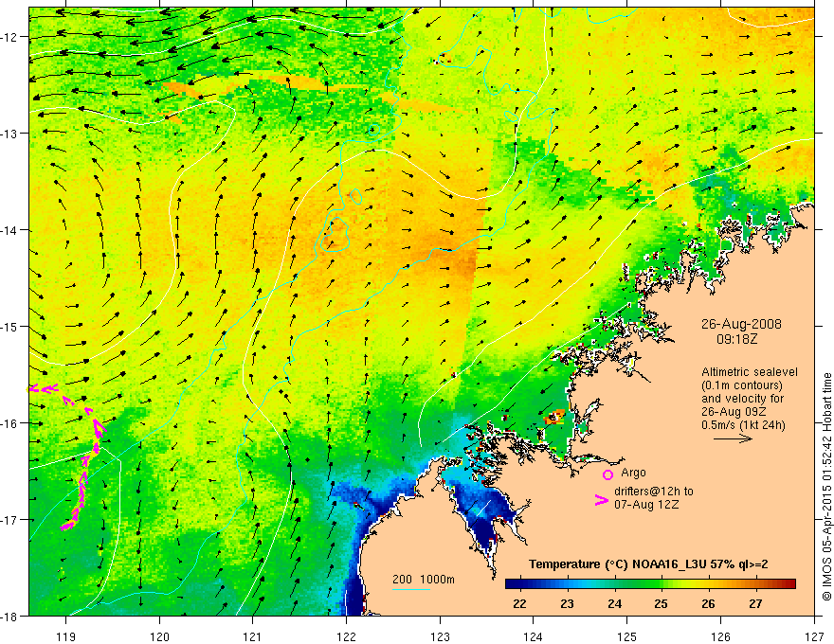Click the 126 longitude axis label
Viewport: 834px width, 644px height.
click(x=720, y=636)
